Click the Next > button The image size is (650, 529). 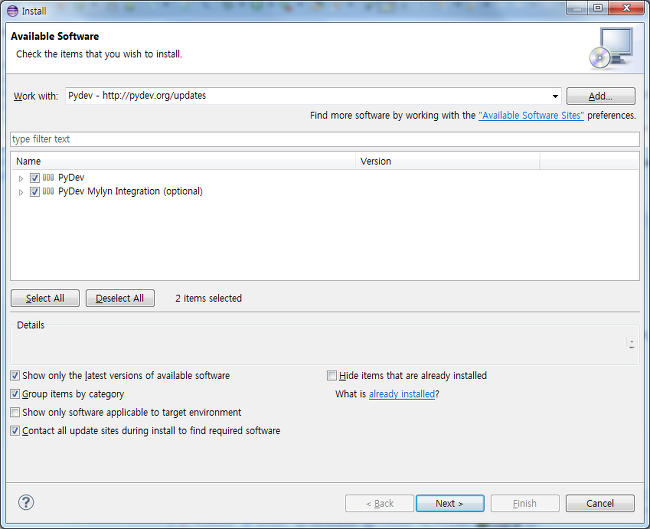pyautogui.click(x=450, y=503)
